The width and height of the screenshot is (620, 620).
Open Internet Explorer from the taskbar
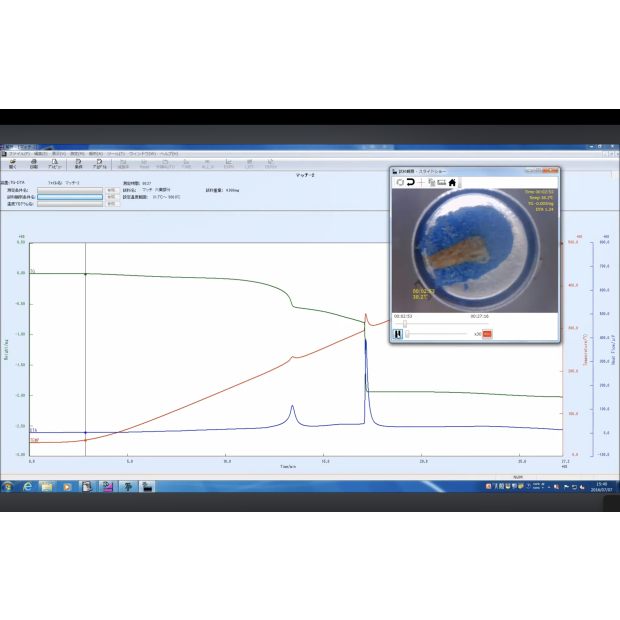coord(28,487)
